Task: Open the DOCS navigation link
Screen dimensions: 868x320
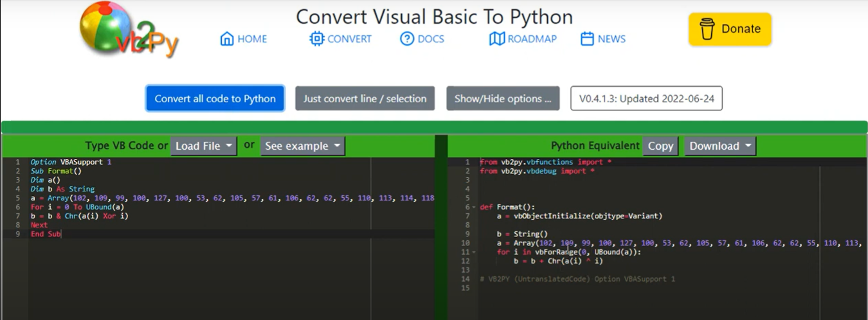Action: [422, 39]
